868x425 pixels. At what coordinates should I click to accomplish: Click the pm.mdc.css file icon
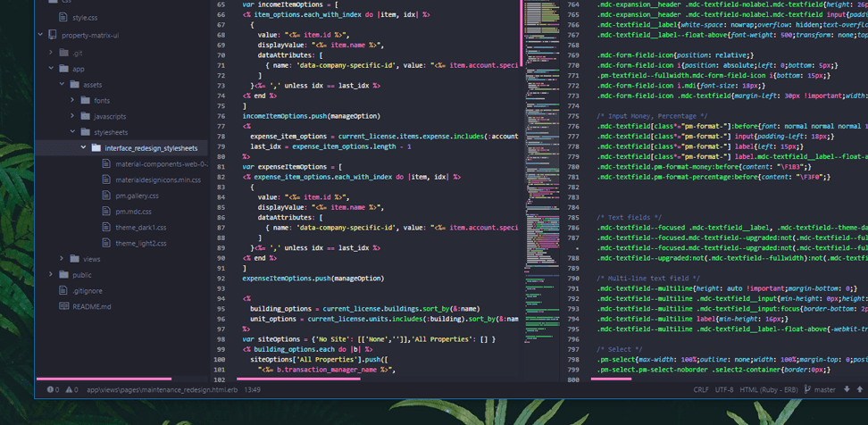[x=106, y=212]
